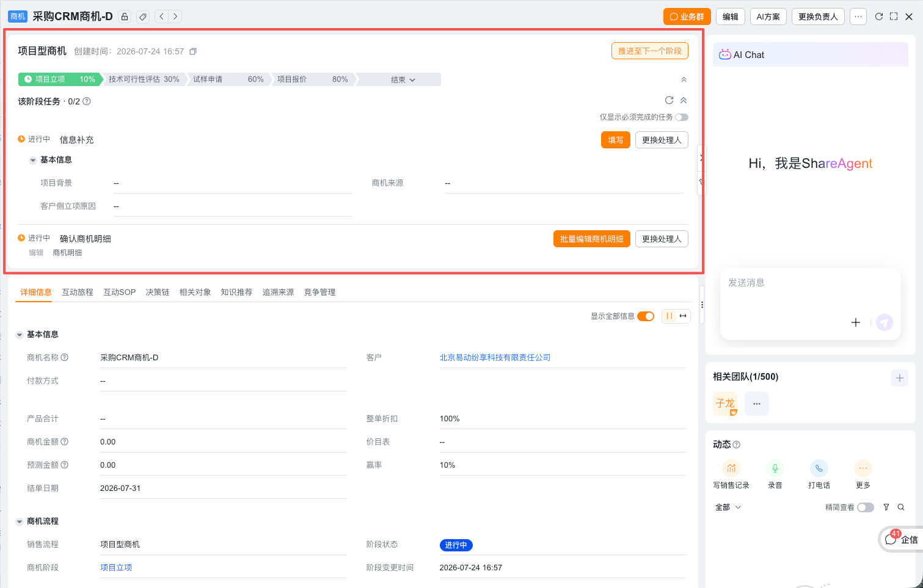The width and height of the screenshot is (923, 588).
Task: Click the help icon beside 预测金额
Action: (65, 465)
